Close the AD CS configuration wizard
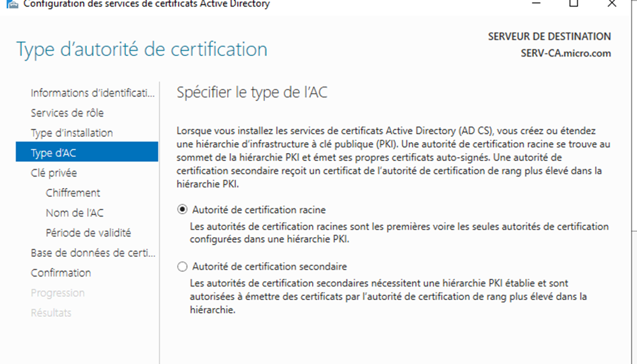This screenshot has width=637, height=364. (x=612, y=3)
